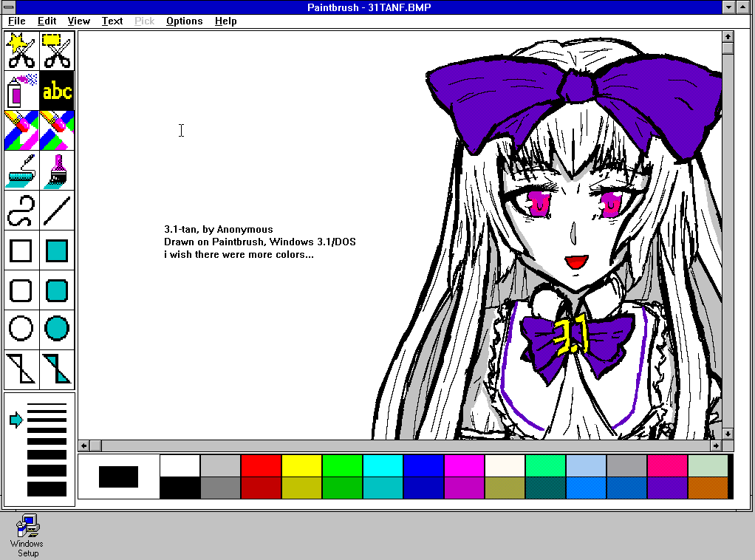Click horizontal scrollbar left arrow
The image size is (755, 560).
coord(83,445)
